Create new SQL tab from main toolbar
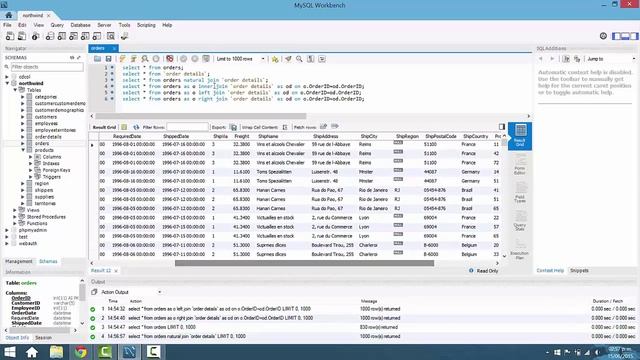This screenshot has width=640, height=360. point(10,36)
